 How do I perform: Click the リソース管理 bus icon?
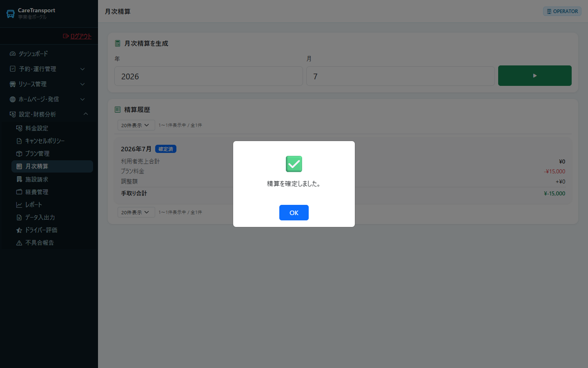pyautogui.click(x=13, y=84)
